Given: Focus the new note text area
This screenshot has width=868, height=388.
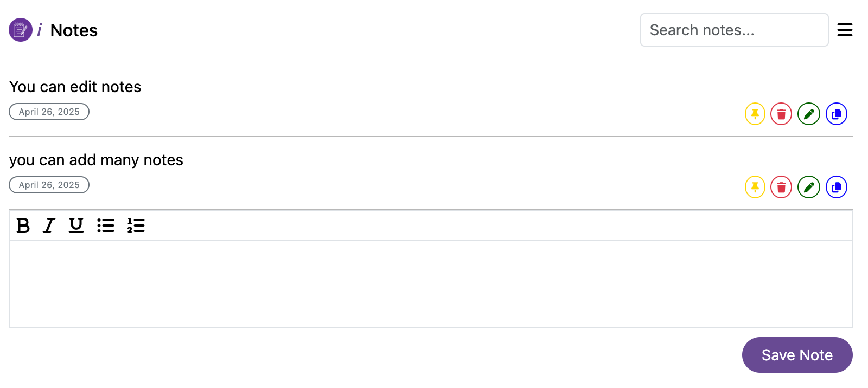Looking at the screenshot, I should click(x=430, y=283).
